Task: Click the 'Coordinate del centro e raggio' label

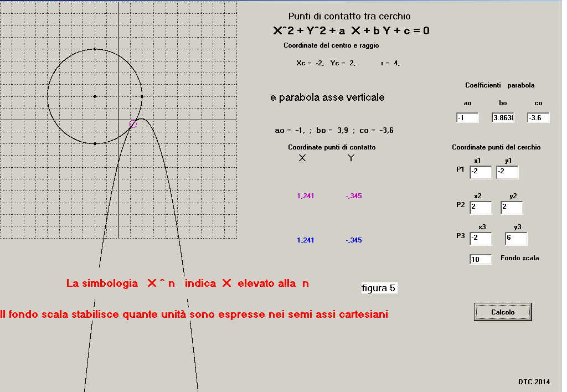Action: coord(331,45)
